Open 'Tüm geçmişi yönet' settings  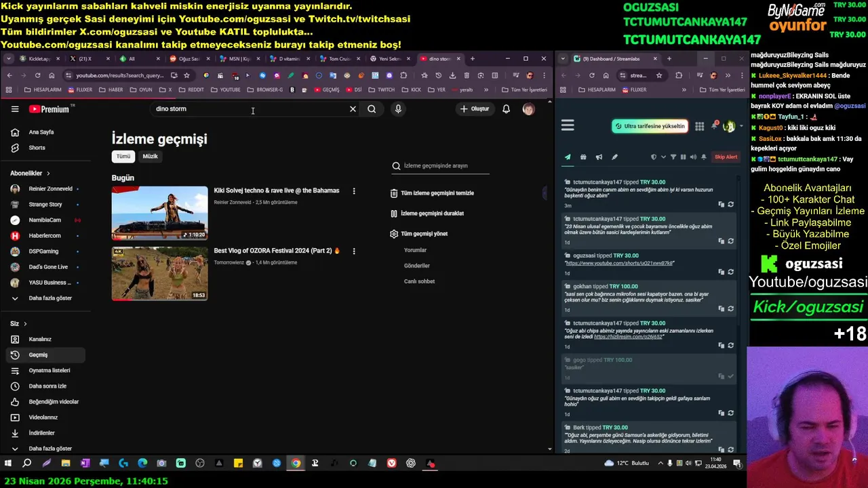(419, 234)
